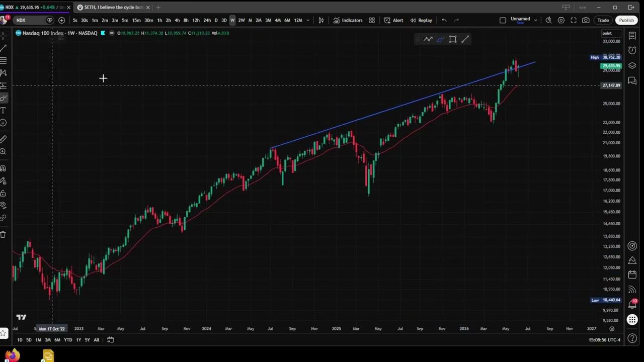Add symbol comparison with the plus icon
This screenshot has height=362, width=644.
pyautogui.click(x=61, y=20)
